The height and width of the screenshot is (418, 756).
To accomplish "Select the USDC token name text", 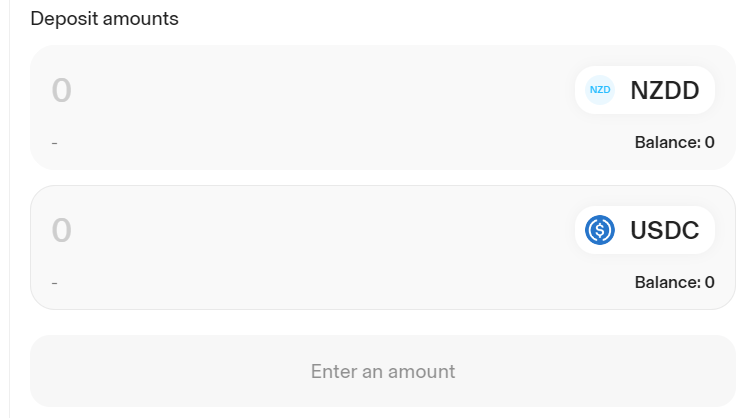I will [665, 231].
